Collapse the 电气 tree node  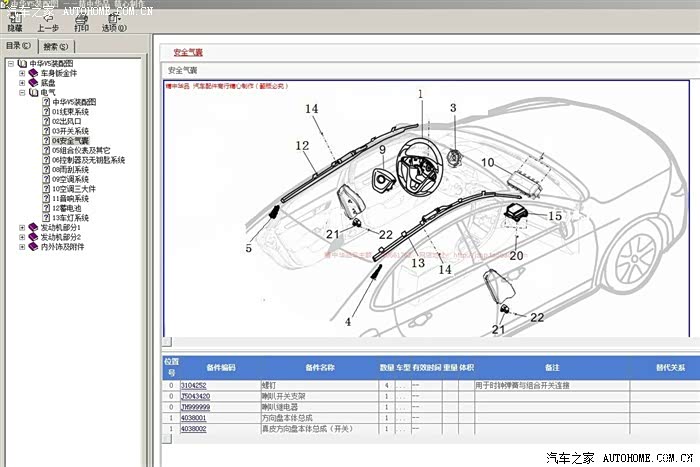pos(21,92)
